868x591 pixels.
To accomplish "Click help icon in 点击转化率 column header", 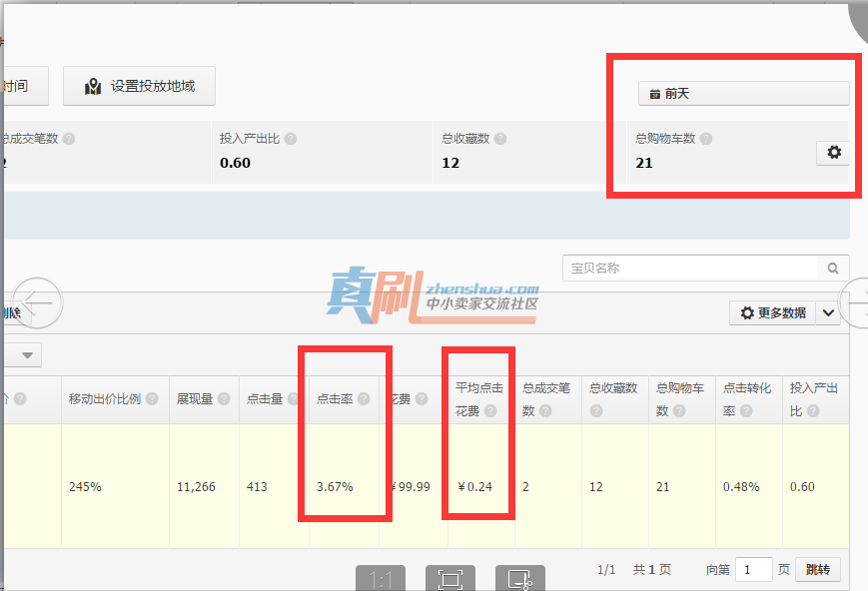I will pos(746,411).
